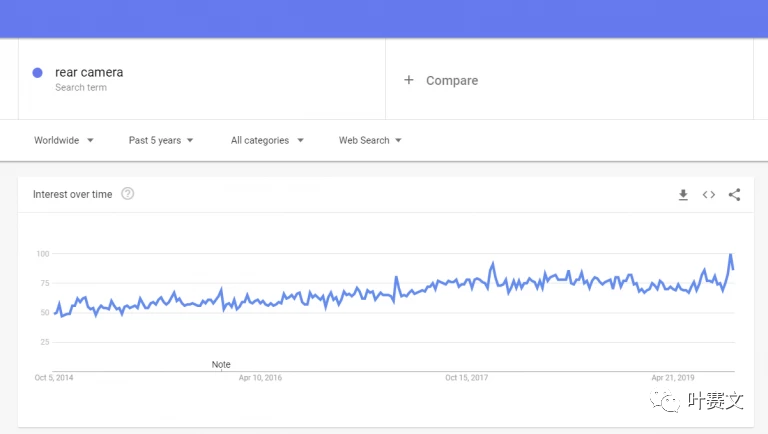This screenshot has height=434, width=768.
Task: Click the Oct 5, 2014 axis date
Action: [54, 378]
